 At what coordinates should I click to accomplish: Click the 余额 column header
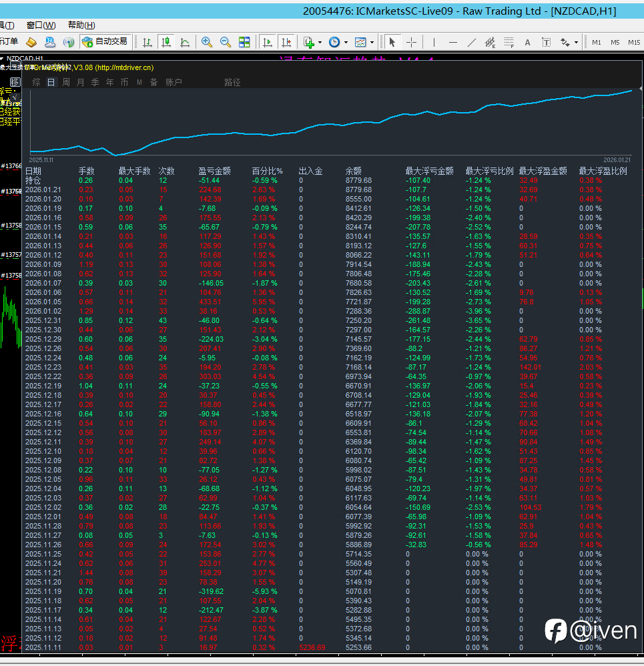coord(354,171)
